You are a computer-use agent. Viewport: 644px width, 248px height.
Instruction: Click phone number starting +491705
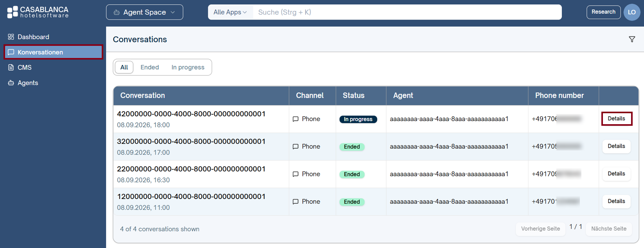(x=556, y=147)
